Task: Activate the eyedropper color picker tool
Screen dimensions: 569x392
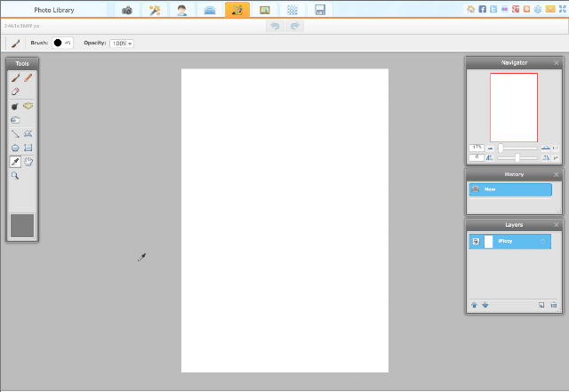Action: pyautogui.click(x=15, y=162)
